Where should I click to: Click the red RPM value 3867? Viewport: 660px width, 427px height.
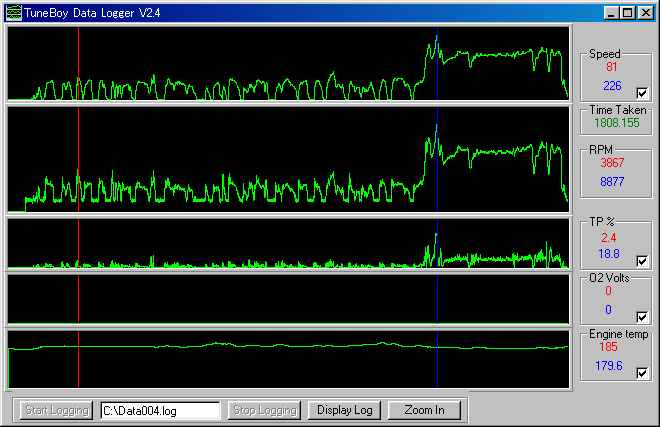[612, 163]
